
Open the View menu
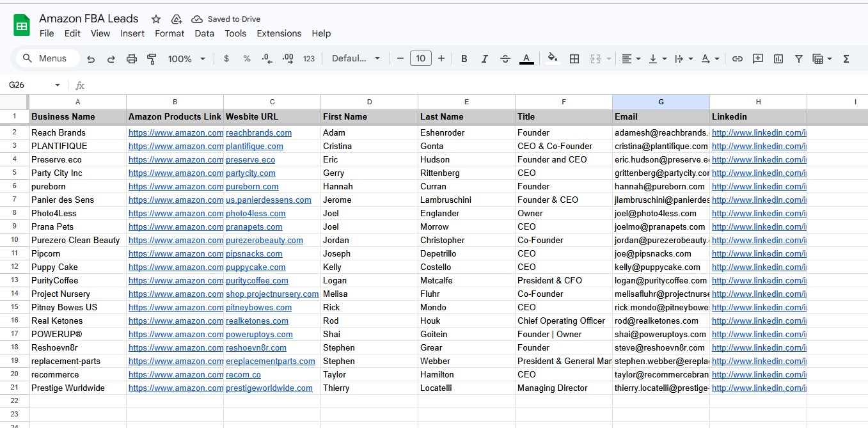[x=100, y=33]
